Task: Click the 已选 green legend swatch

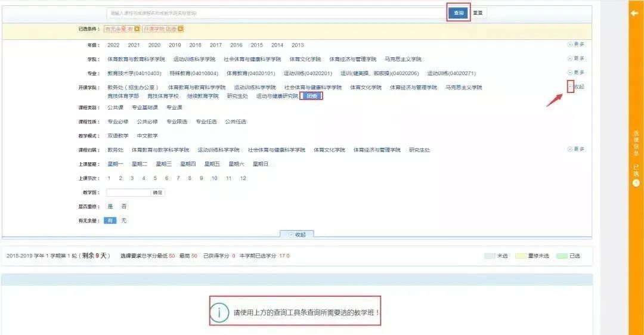Action: click(x=561, y=256)
